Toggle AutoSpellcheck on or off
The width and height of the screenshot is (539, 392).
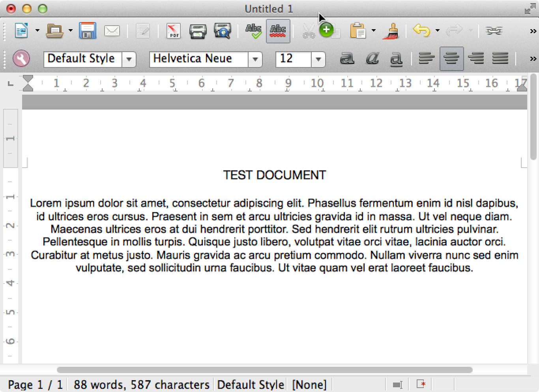point(278,31)
